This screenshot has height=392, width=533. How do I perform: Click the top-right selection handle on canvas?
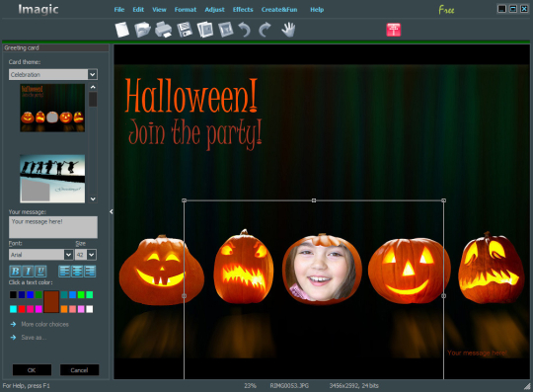coord(443,200)
